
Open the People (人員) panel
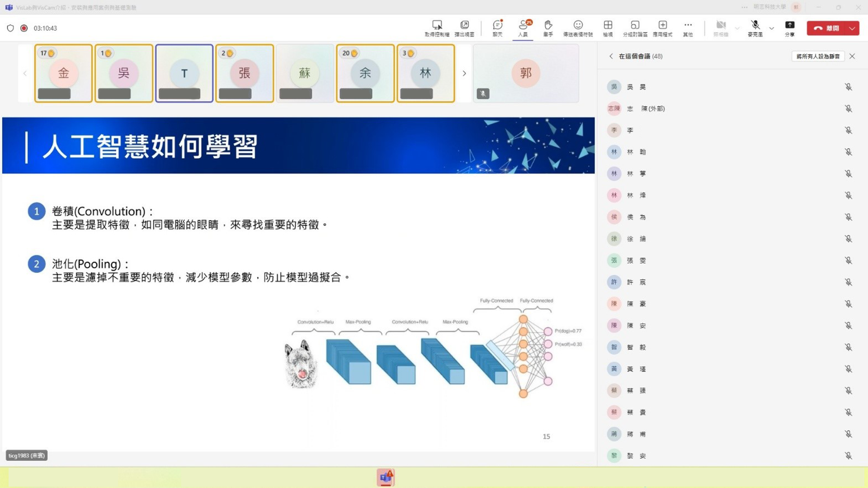tap(524, 28)
